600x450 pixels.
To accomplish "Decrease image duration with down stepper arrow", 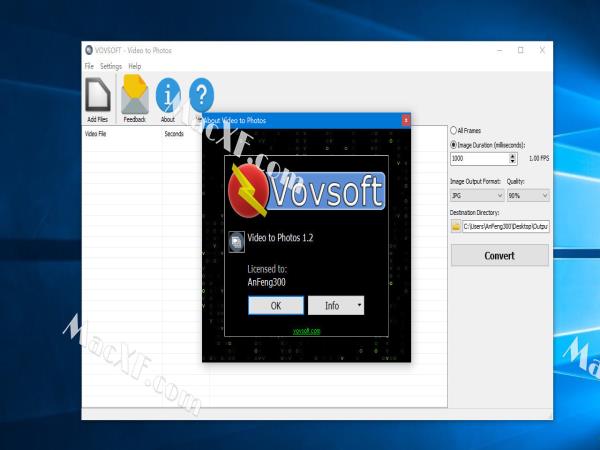I will point(512,161).
